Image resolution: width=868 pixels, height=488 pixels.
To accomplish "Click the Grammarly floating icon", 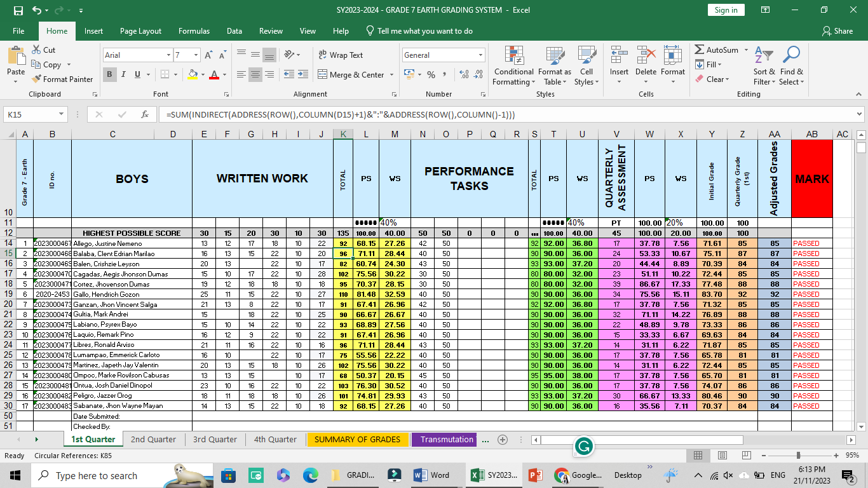I will tap(584, 447).
